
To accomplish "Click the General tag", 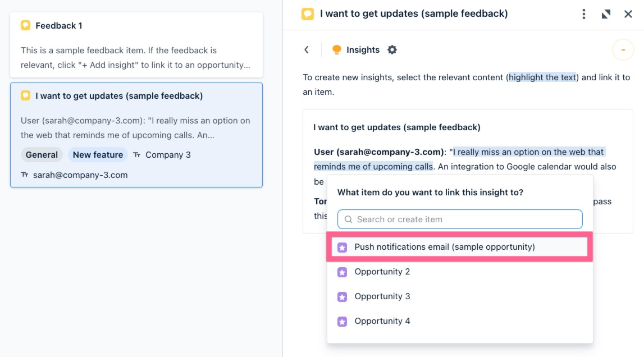I will tap(42, 155).
